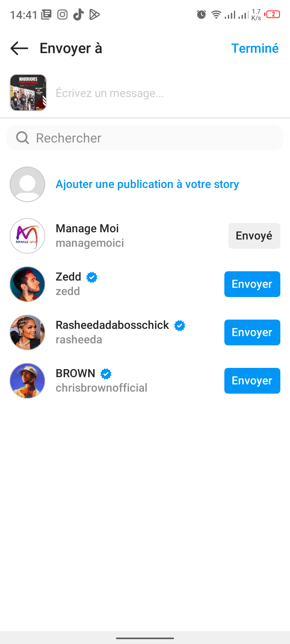Tap the Wi-Fi status icon
Screen dimensions: 290x644
click(216, 15)
